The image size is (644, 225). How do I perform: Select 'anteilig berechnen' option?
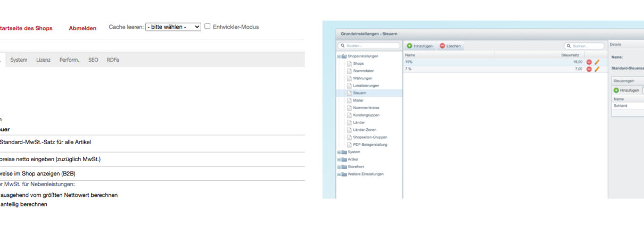tap(23, 204)
